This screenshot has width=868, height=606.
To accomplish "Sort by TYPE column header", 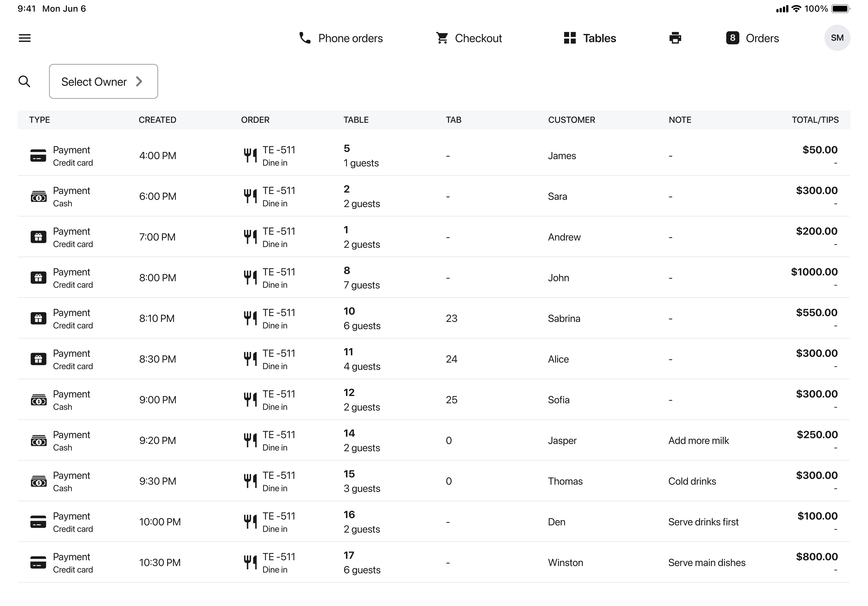I will pos(39,120).
